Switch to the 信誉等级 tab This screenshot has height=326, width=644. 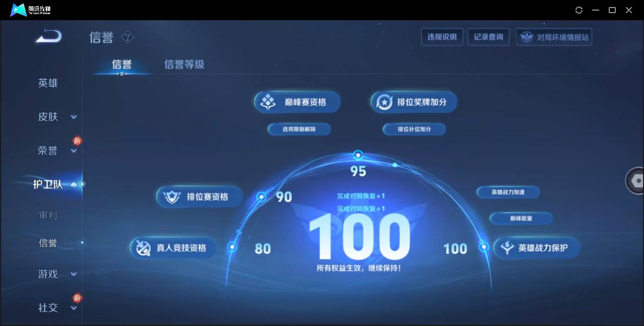point(184,64)
